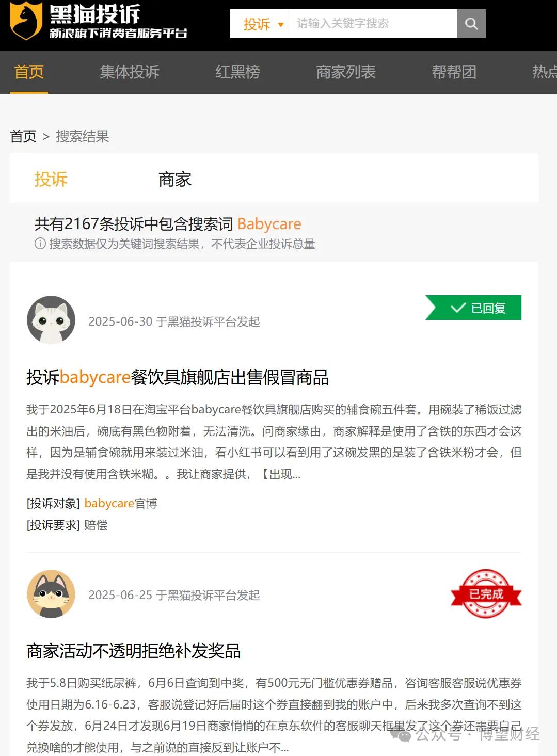Click the white cat user avatar
Viewport: 557px width, 756px height.
pyautogui.click(x=51, y=320)
